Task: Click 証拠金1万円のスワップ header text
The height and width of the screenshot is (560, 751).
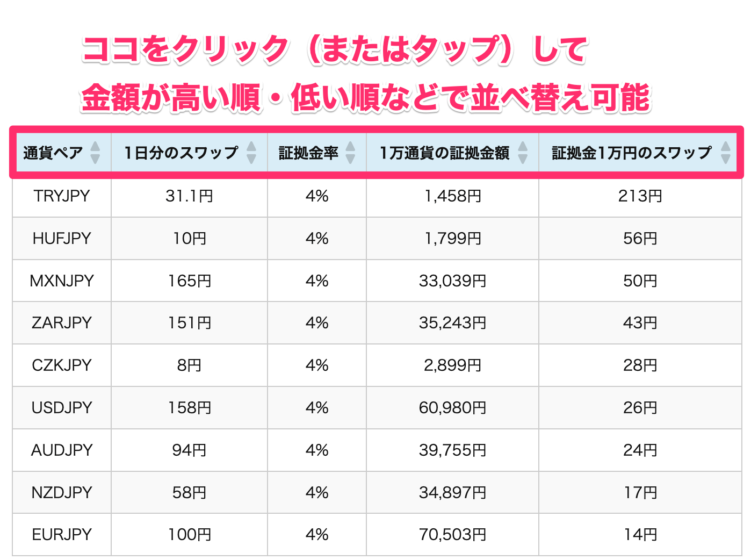Action: point(632,153)
